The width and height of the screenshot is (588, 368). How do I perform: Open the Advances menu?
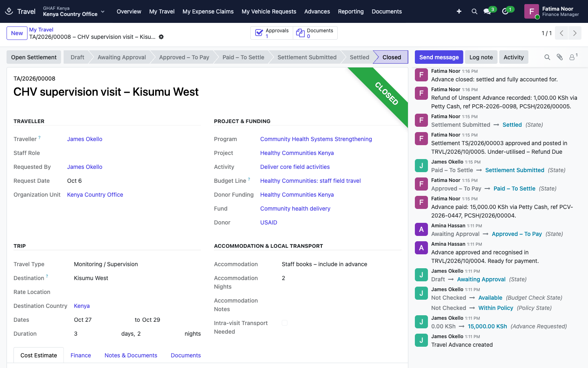pyautogui.click(x=317, y=11)
